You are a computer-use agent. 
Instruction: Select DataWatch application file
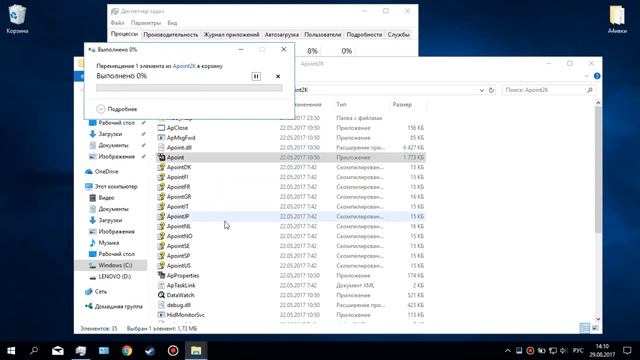click(180, 295)
